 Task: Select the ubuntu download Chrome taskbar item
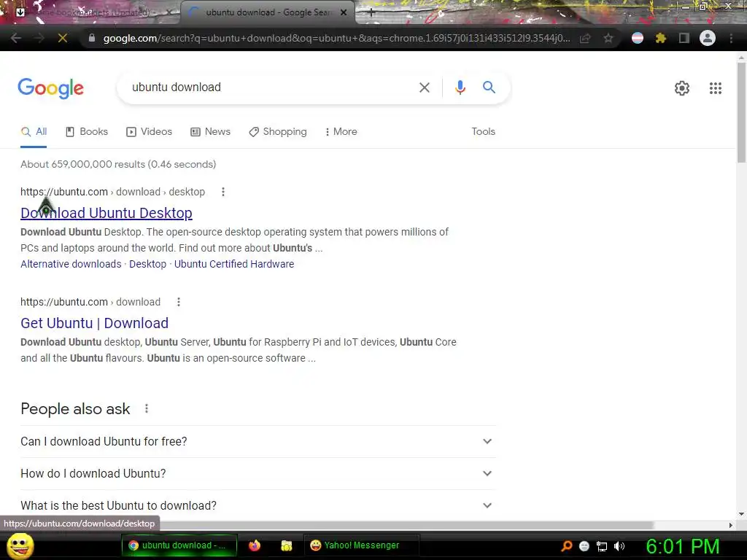(179, 545)
